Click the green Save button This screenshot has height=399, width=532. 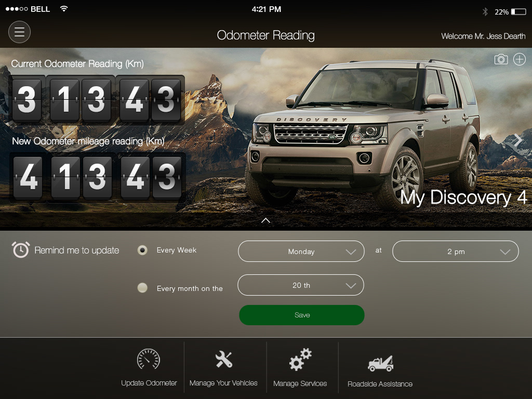(302, 315)
